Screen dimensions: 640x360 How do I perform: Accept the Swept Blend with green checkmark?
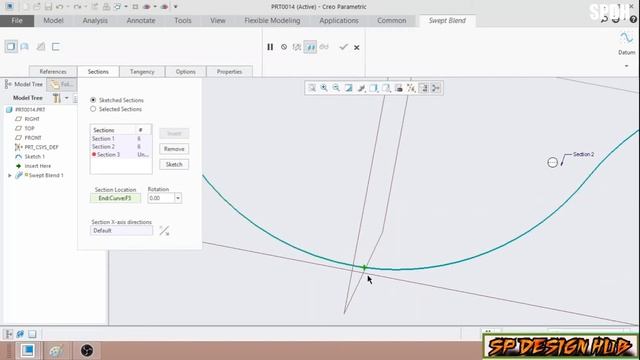coord(343,47)
